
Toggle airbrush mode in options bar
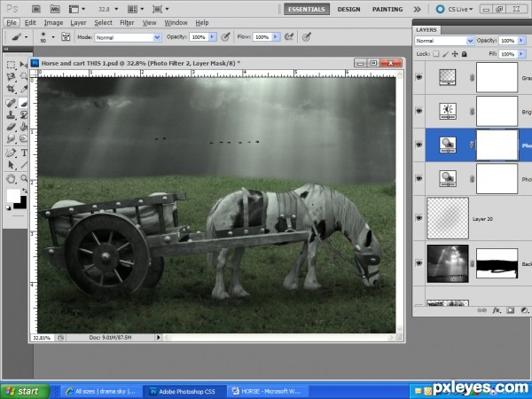(x=289, y=36)
